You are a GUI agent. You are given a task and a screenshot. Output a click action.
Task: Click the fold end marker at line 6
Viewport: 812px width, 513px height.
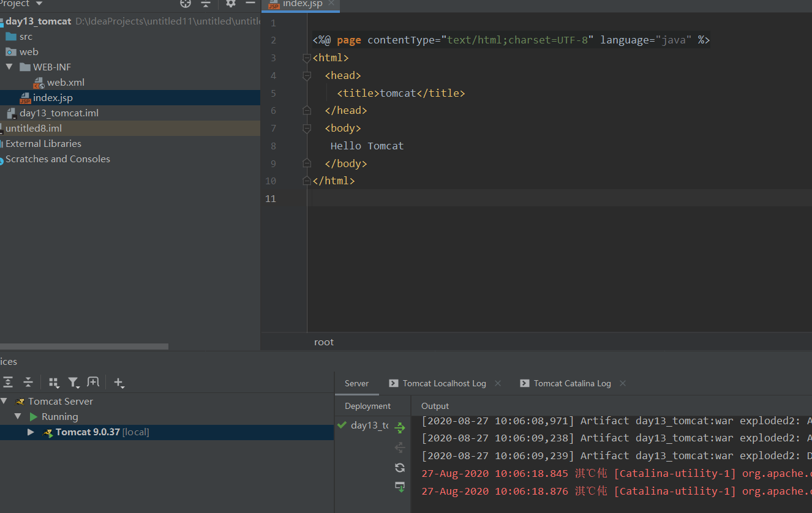pyautogui.click(x=307, y=111)
